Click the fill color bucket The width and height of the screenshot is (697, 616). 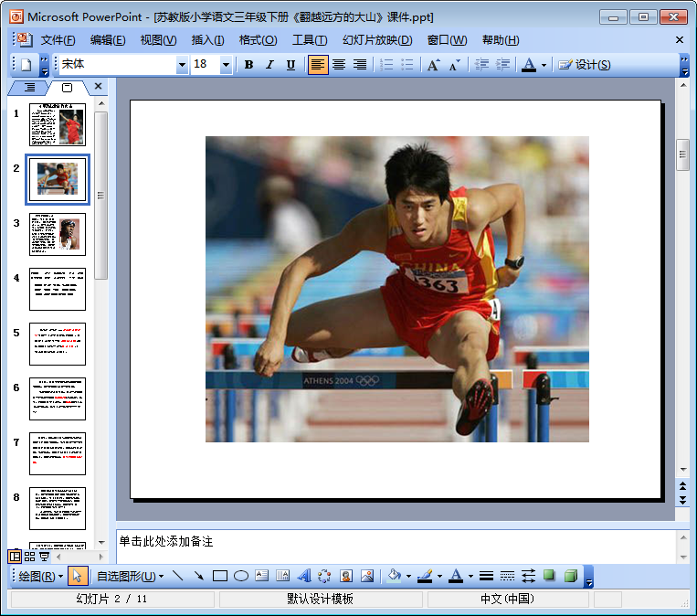coord(394,576)
